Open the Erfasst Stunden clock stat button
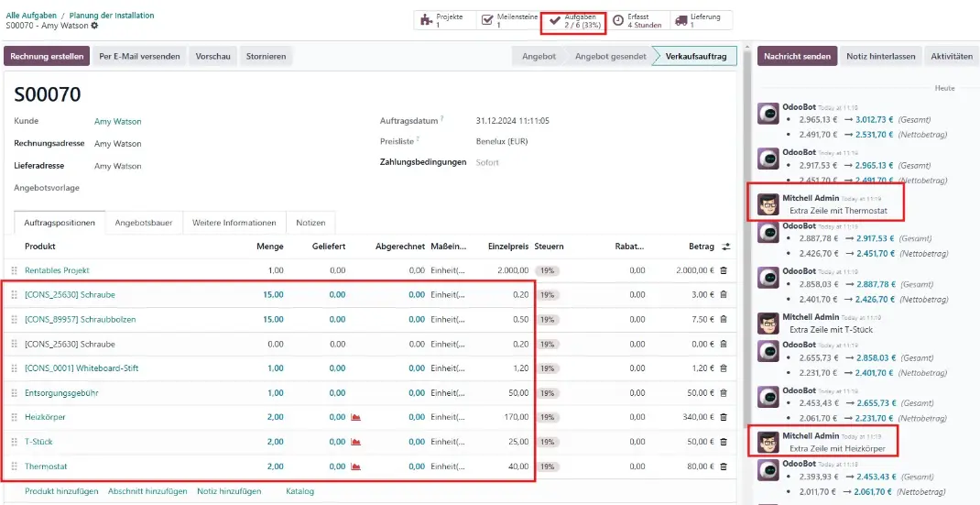The height and width of the screenshot is (505, 980). [637, 20]
